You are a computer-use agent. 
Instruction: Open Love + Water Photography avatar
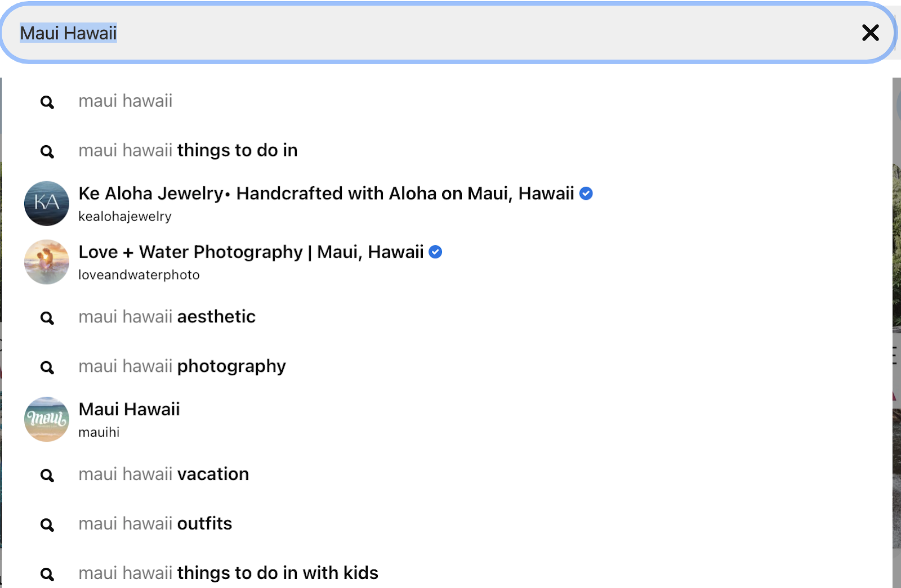47,262
